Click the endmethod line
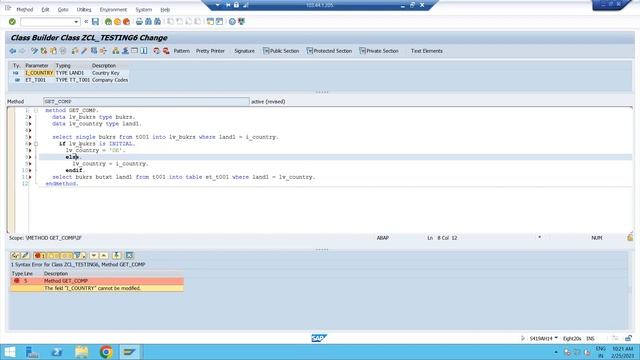 pyautogui.click(x=62, y=184)
